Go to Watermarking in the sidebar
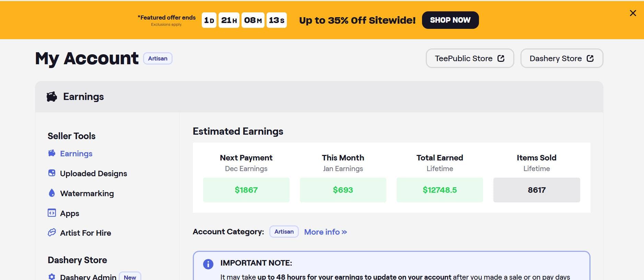The height and width of the screenshot is (280, 644). coord(87,193)
